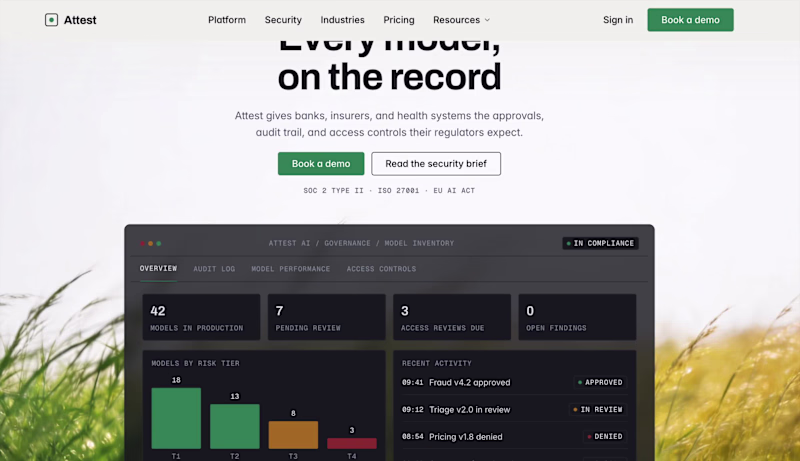Switch to the Model Performance tab

click(x=290, y=269)
